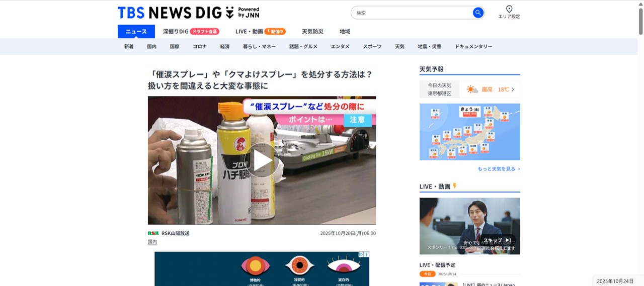
Task: Select the ニュース main tab
Action: click(x=136, y=32)
